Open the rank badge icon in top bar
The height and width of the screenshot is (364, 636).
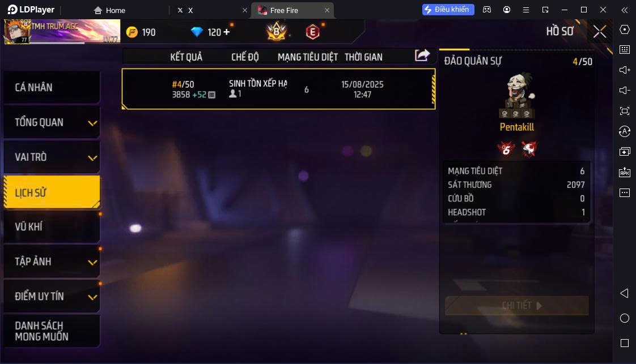tap(276, 32)
